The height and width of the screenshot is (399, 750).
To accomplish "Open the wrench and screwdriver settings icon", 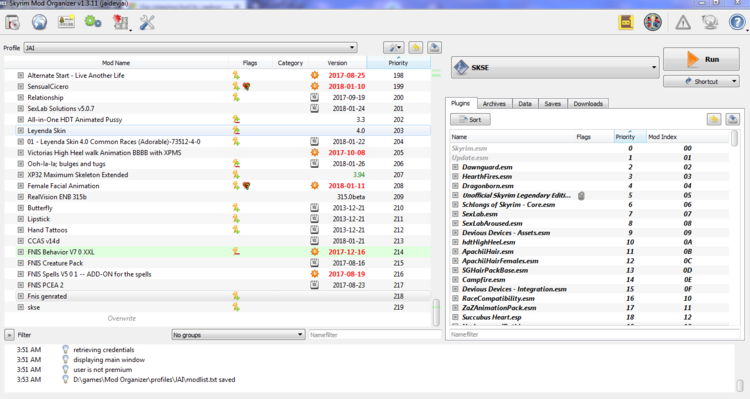I will coord(147,22).
